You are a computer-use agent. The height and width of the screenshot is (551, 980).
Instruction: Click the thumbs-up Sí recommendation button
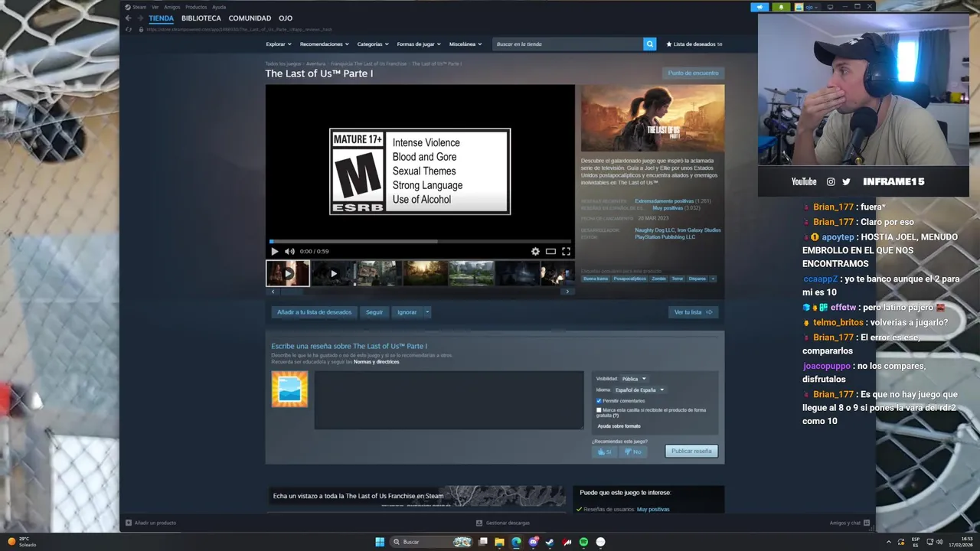tap(605, 452)
